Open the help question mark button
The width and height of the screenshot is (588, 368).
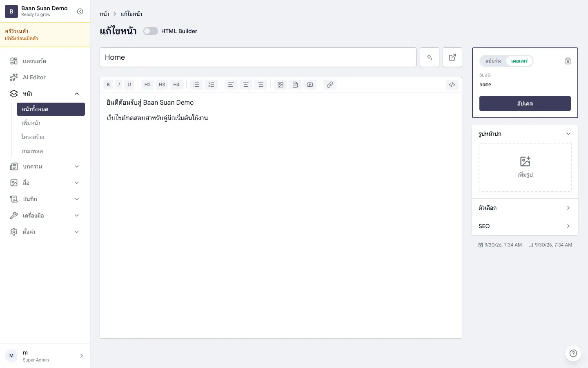[573, 353]
